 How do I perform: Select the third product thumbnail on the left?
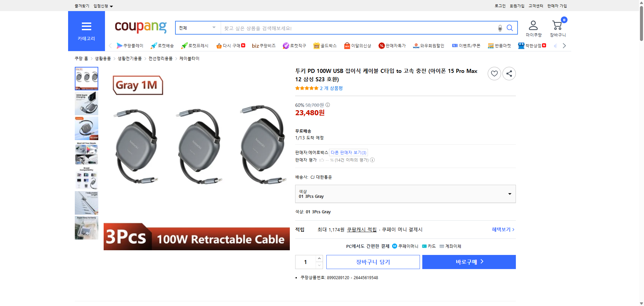(86, 128)
